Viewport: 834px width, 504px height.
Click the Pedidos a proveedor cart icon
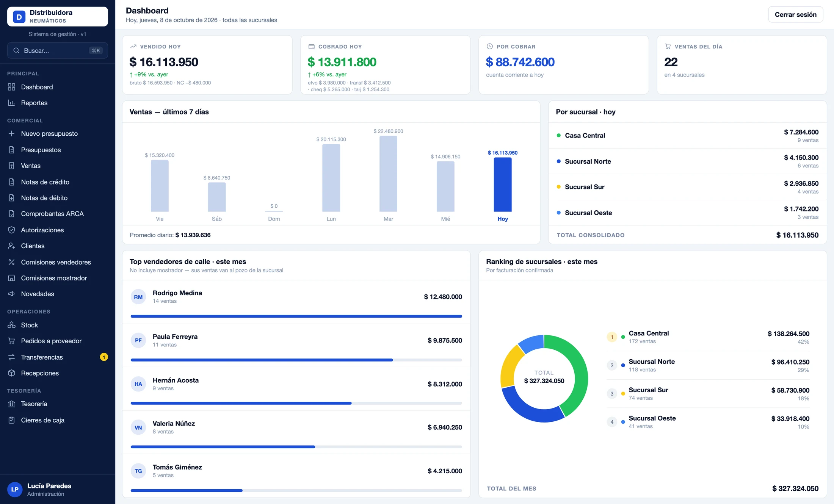(11, 341)
